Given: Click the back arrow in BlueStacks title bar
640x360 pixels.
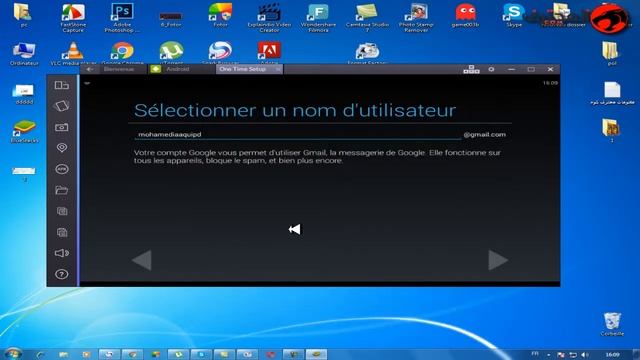Looking at the screenshot, I should pyautogui.click(x=89, y=69).
